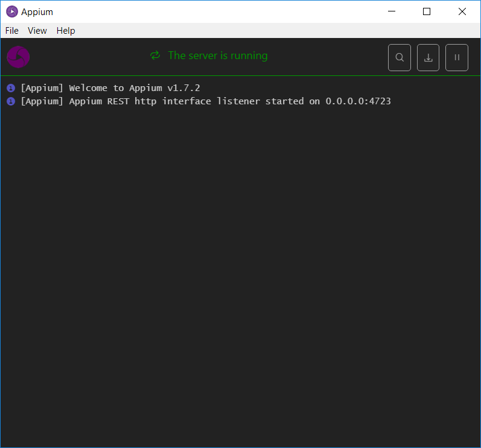The image size is (481, 448).
Task: Click info icon beside Welcome to Appium line
Action: point(11,88)
